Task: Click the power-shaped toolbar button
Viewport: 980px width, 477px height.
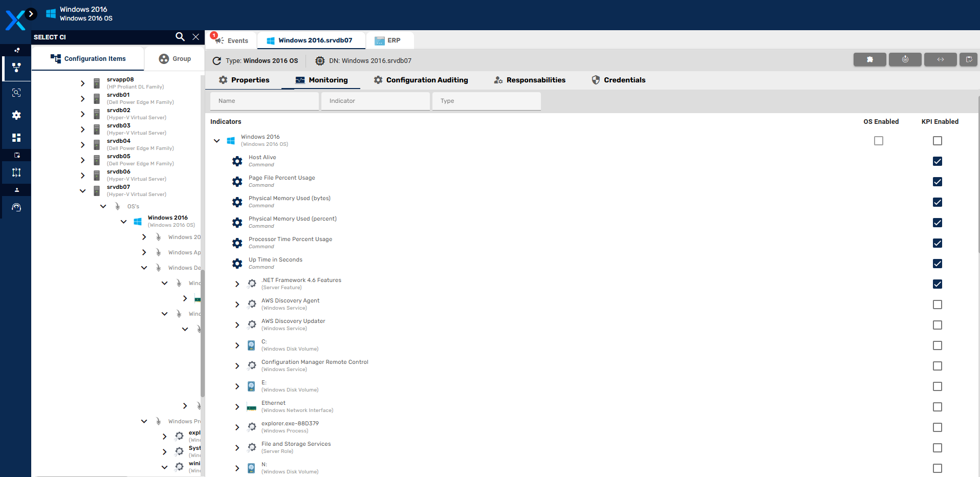Action: point(905,60)
